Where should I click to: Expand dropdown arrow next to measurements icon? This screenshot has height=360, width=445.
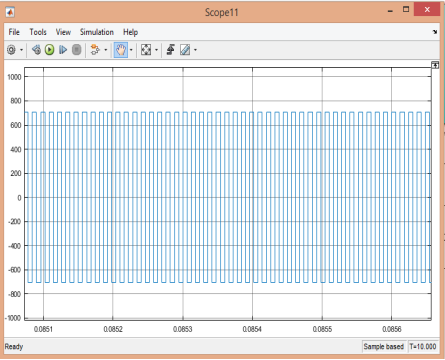click(195, 50)
